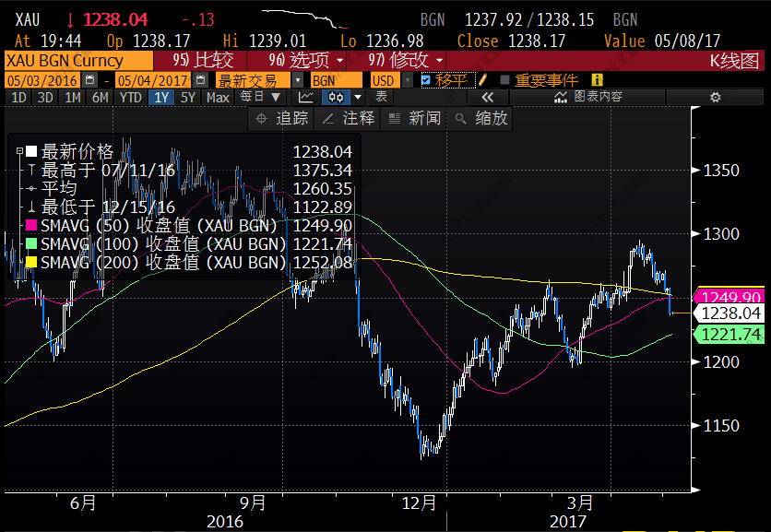Uncheck the 移平 moving average checkbox
This screenshot has height=532, width=771.
[425, 80]
